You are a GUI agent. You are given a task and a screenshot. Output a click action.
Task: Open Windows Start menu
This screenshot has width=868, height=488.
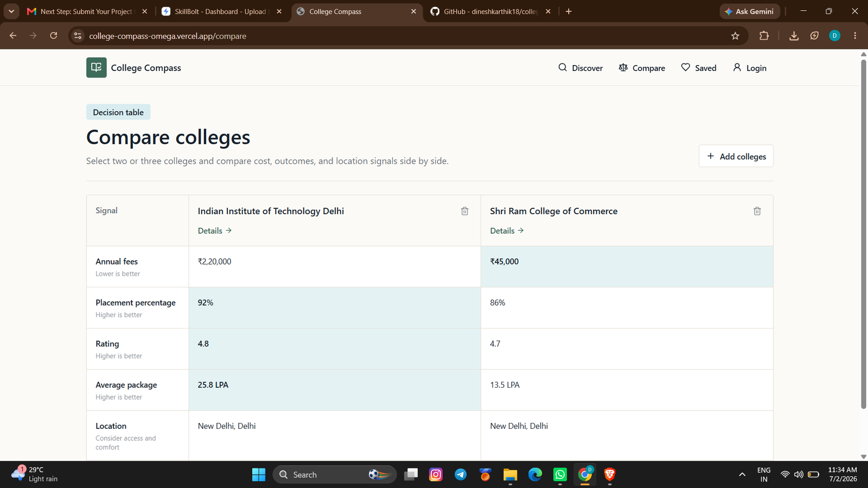pyautogui.click(x=259, y=474)
